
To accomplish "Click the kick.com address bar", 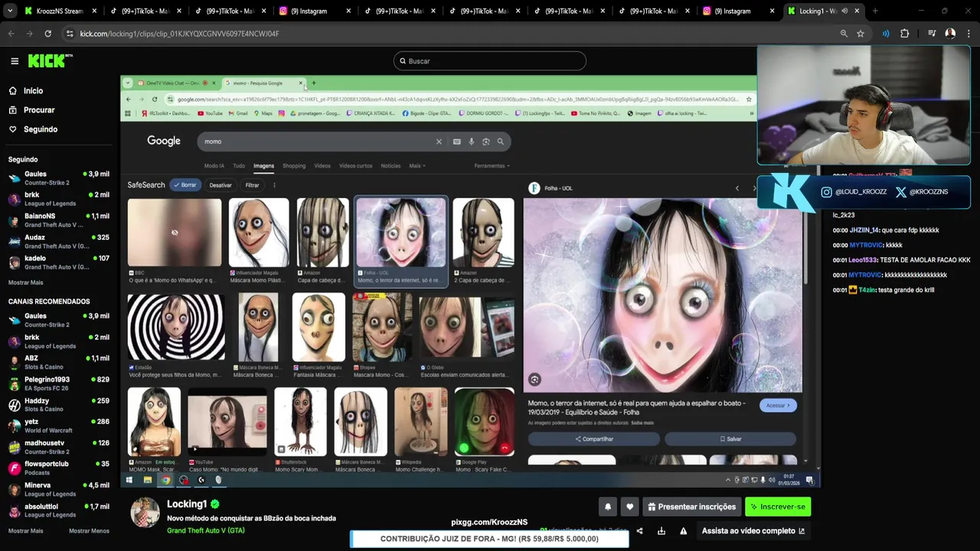I will coord(452,34).
